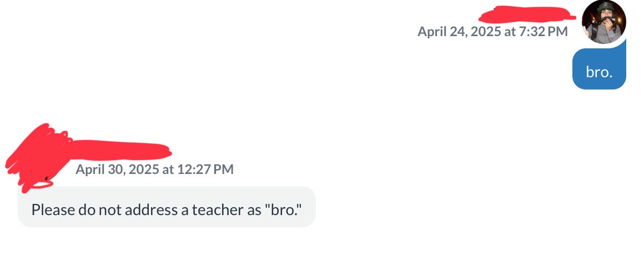This screenshot has width=644, height=274.
Task: Click the April 24, 2025 timestamp
Action: (x=492, y=32)
